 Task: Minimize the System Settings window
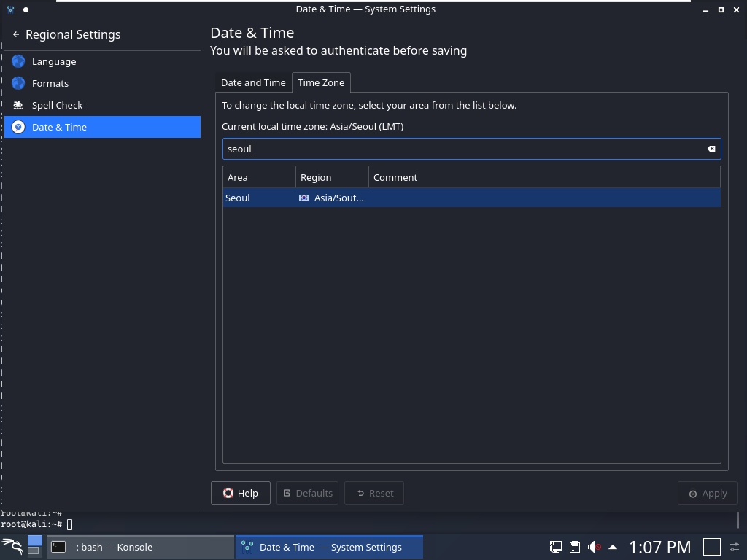coord(705,9)
